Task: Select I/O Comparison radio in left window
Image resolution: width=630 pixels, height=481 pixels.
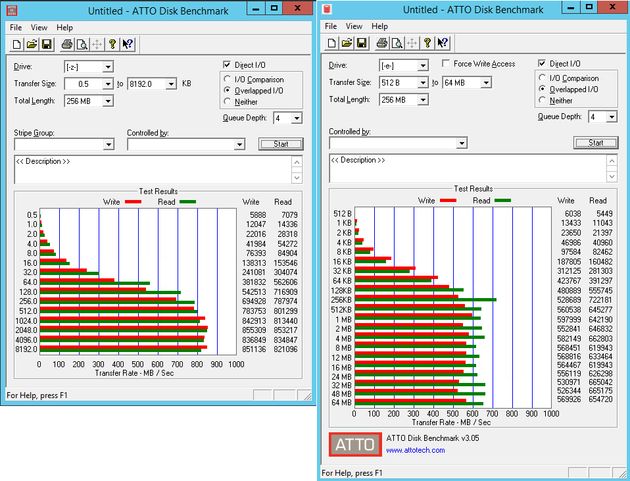Action: 227,79
